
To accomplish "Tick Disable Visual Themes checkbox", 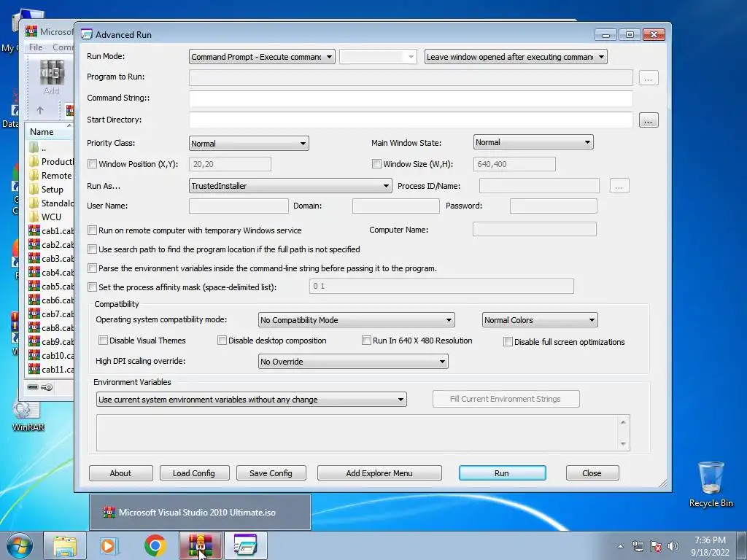I will (x=103, y=340).
